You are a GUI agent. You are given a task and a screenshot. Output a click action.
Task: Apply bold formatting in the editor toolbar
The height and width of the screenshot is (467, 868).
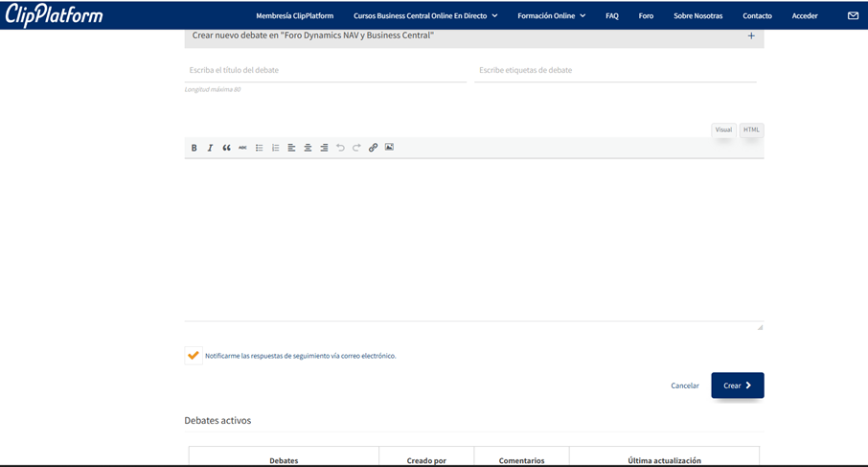point(194,148)
